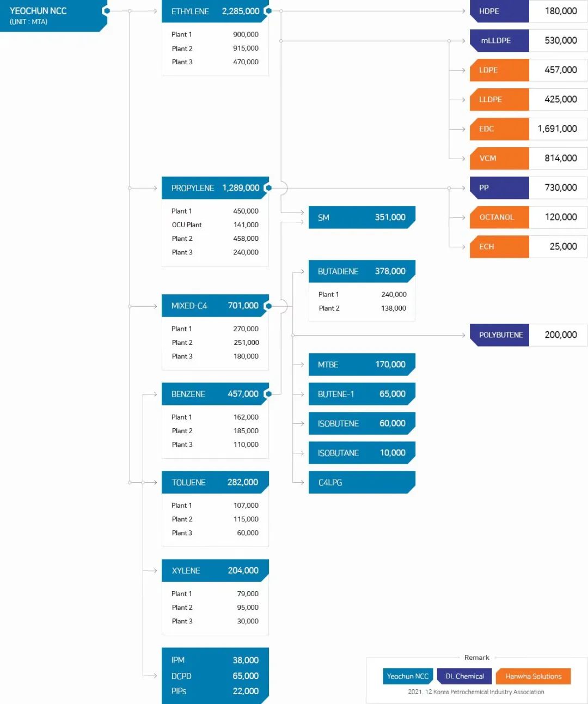Click the Polybutene product label

[500, 335]
